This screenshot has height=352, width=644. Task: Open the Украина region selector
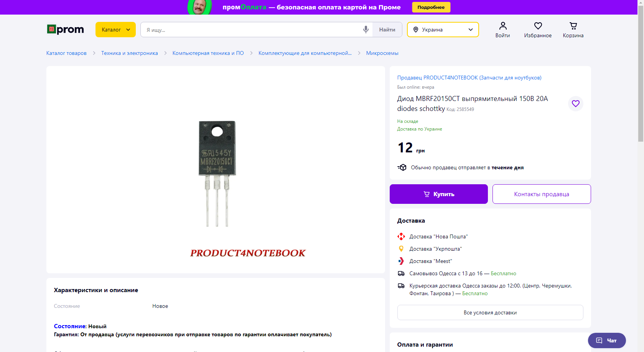coord(443,30)
